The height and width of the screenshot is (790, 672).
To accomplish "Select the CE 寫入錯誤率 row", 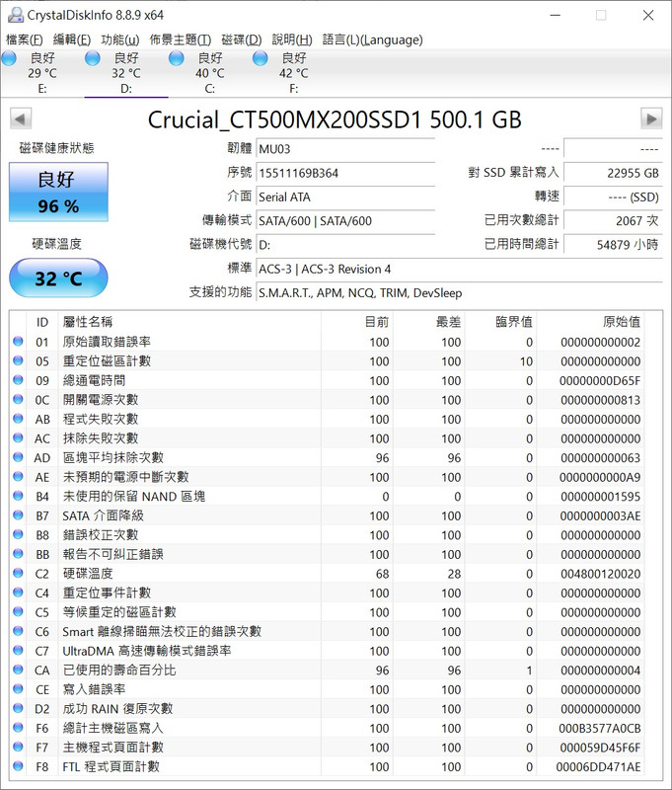I will (x=328, y=689).
